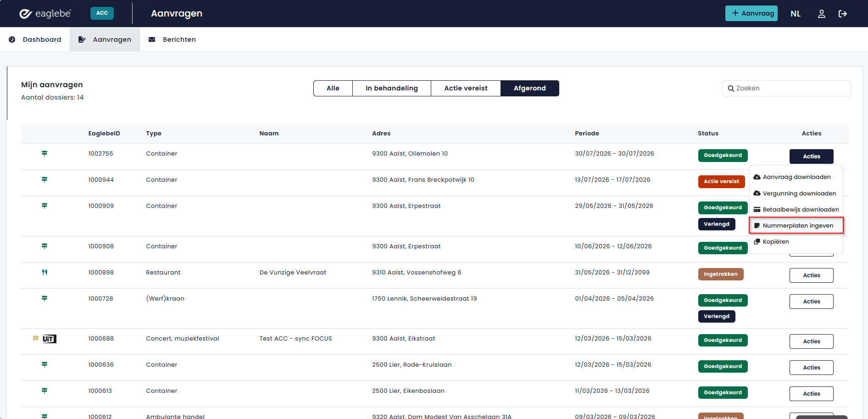The width and height of the screenshot is (868, 419).
Task: Click sign icon for dossier 1000909
Action: pos(45,206)
